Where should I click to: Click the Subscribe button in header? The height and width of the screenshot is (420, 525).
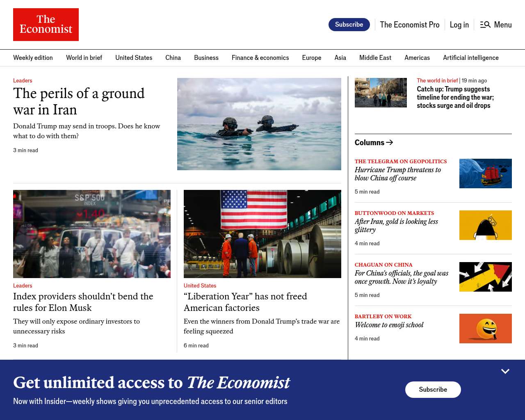pyautogui.click(x=349, y=25)
